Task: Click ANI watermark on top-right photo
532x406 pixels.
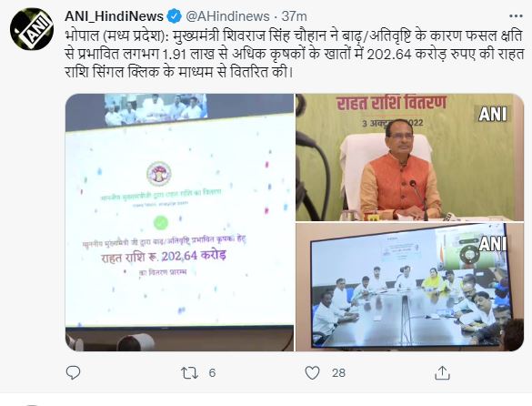Action: pos(492,114)
